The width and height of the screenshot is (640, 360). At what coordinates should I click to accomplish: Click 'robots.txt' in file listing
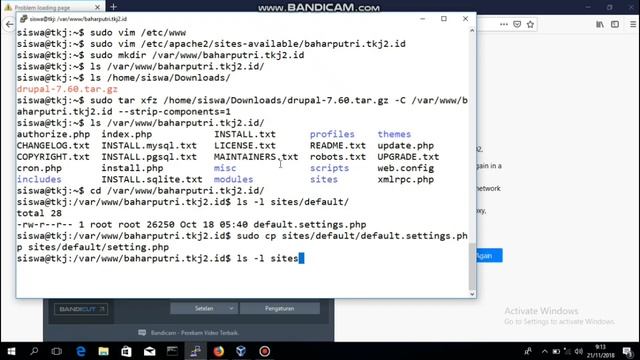tap(338, 157)
